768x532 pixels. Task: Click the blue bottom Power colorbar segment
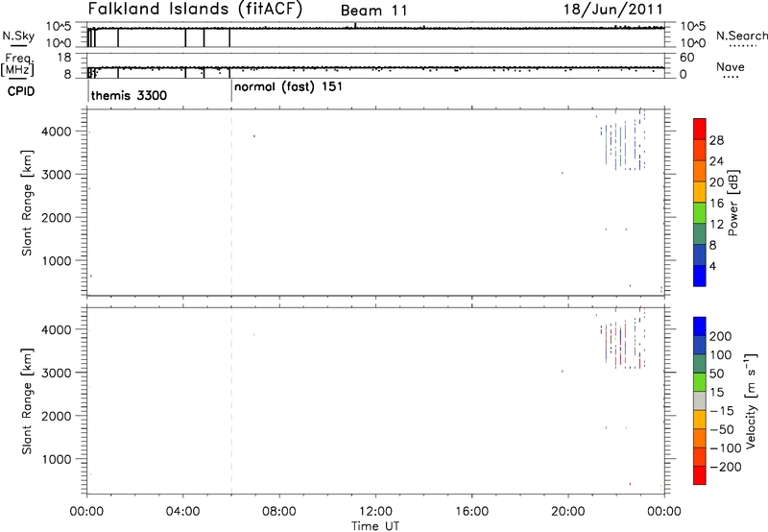point(700,276)
